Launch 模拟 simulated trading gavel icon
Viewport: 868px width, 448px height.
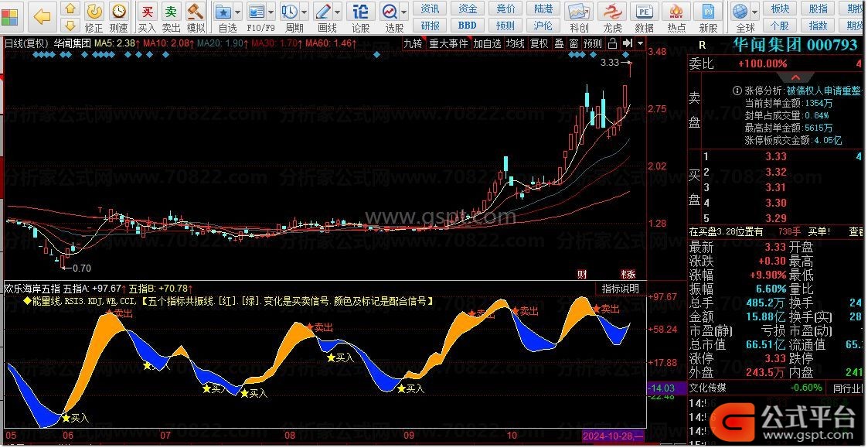pos(196,16)
